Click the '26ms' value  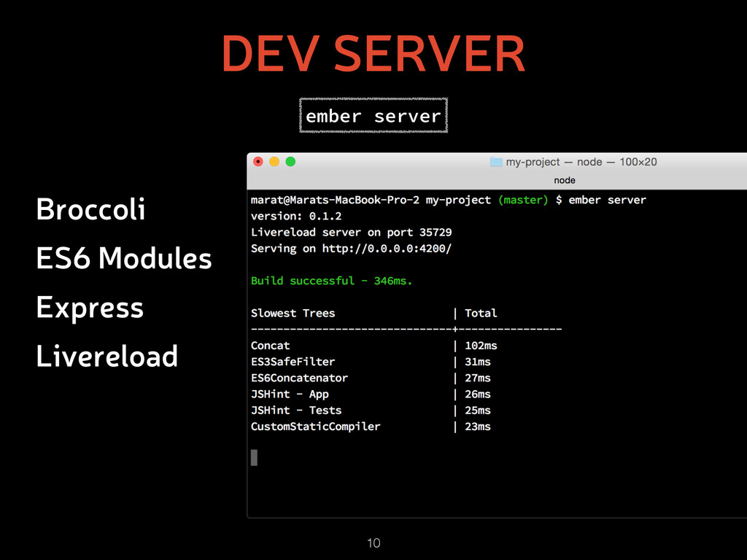pyautogui.click(x=478, y=394)
